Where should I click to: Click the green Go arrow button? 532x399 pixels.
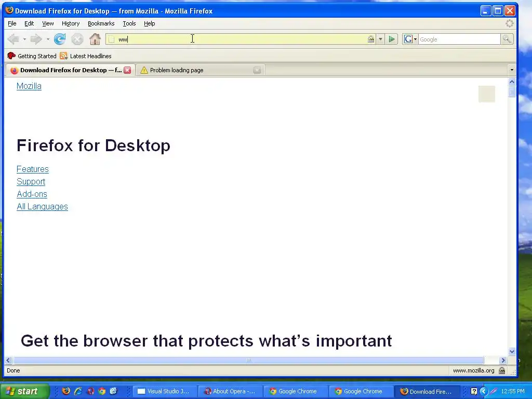click(x=392, y=39)
